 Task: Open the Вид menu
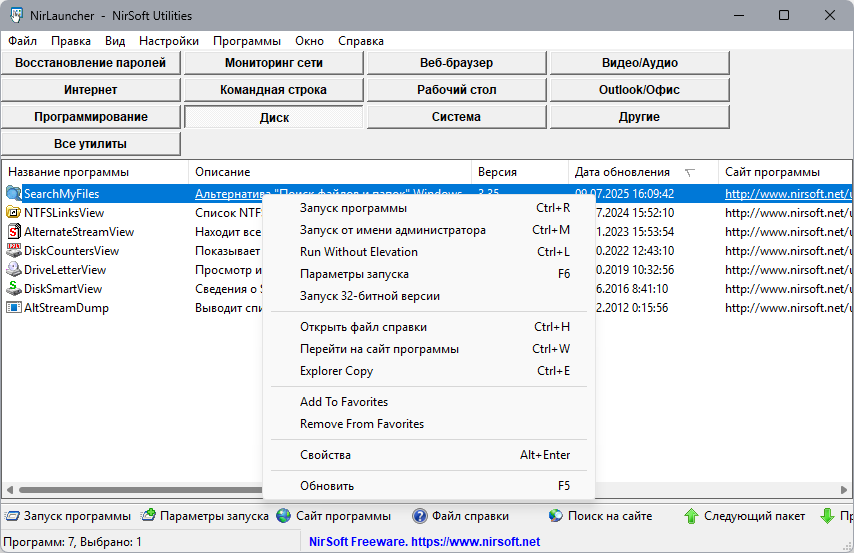pos(115,41)
